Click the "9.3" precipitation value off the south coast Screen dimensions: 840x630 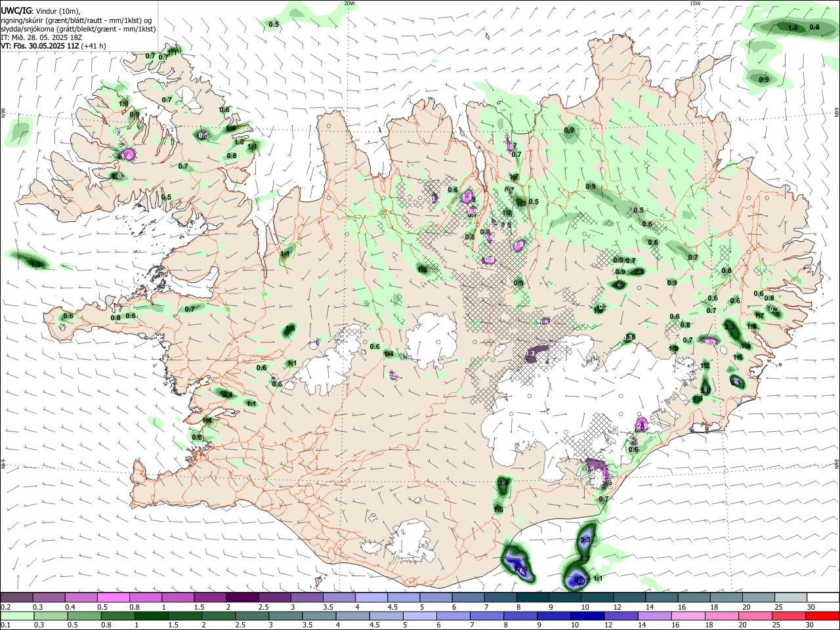586,539
